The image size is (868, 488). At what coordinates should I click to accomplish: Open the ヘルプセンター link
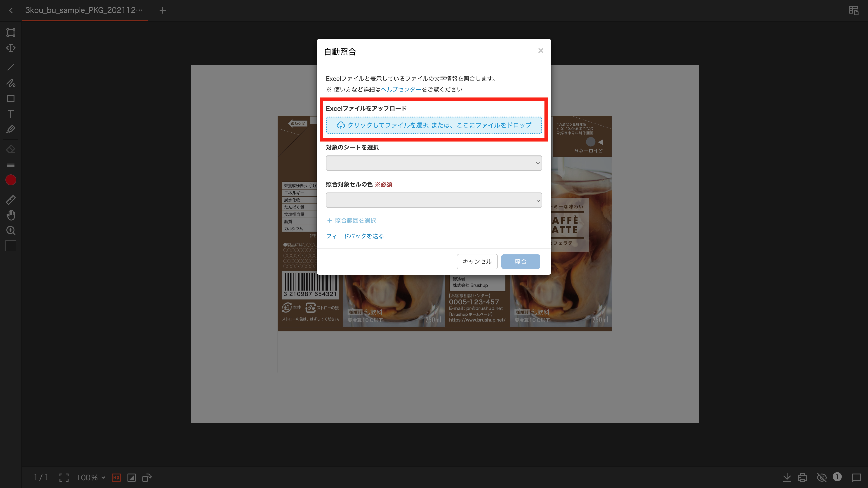click(x=401, y=90)
